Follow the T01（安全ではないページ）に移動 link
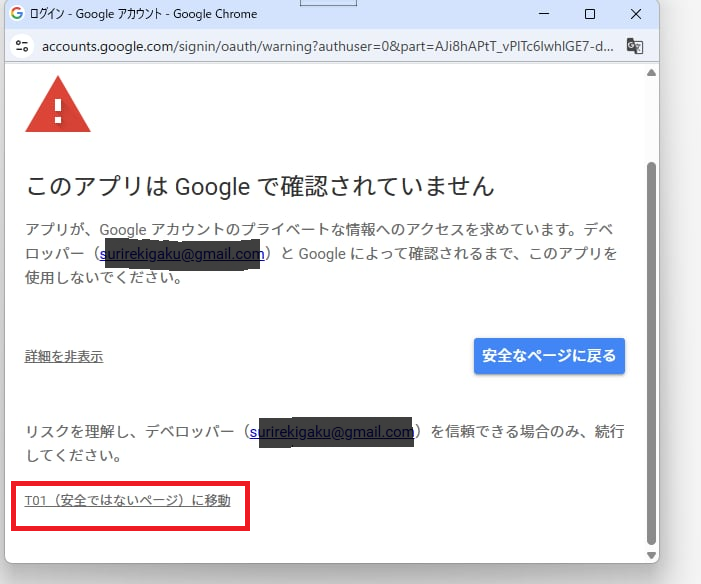Viewport: 701px width, 584px height. [x=128, y=500]
